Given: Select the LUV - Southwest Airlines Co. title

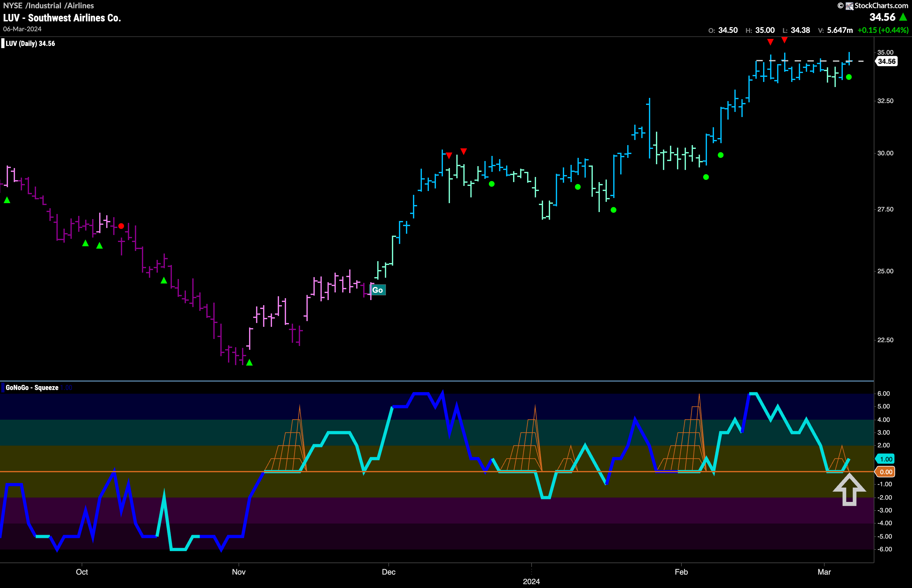Looking at the screenshot, I should pos(62,18).
